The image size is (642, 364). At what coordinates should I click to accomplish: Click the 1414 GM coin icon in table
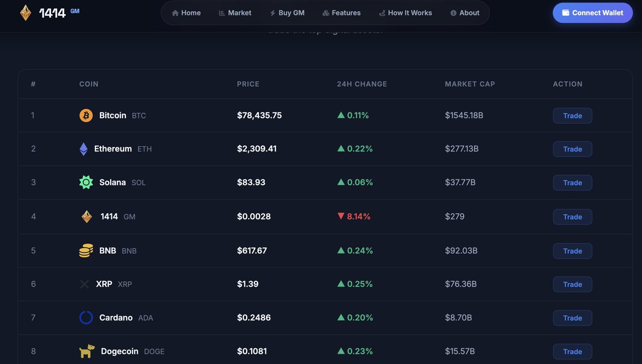pyautogui.click(x=87, y=217)
